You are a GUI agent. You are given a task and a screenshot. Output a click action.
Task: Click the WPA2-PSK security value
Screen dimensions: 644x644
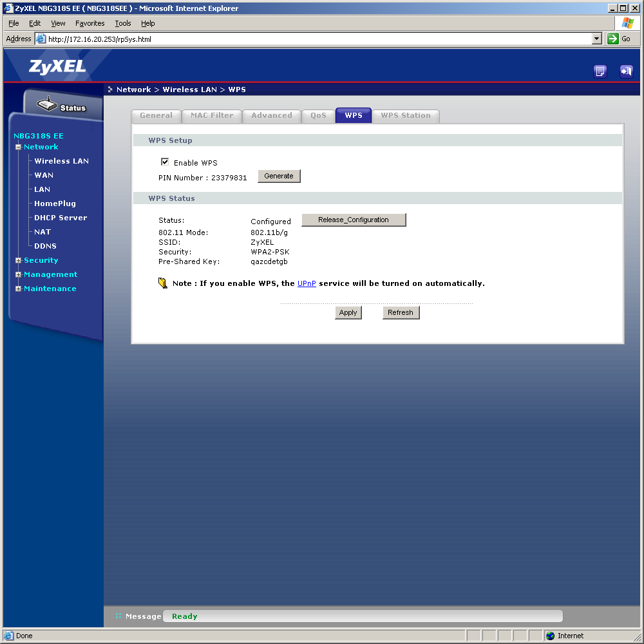point(270,252)
